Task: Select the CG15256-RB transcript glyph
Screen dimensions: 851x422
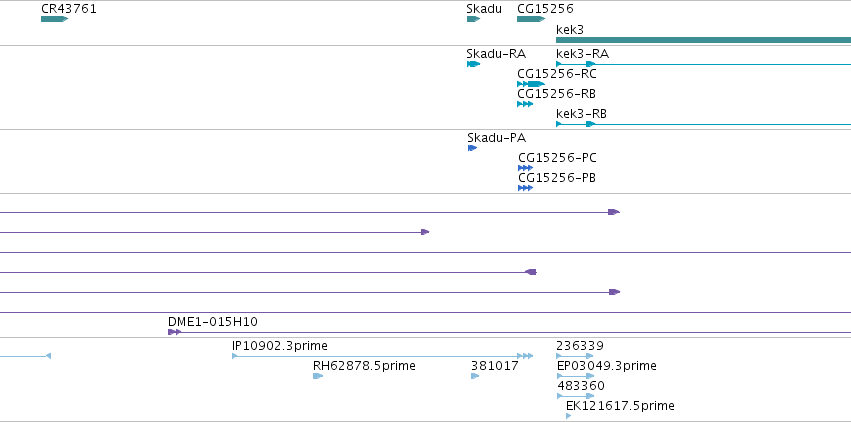Action: pyautogui.click(x=525, y=104)
